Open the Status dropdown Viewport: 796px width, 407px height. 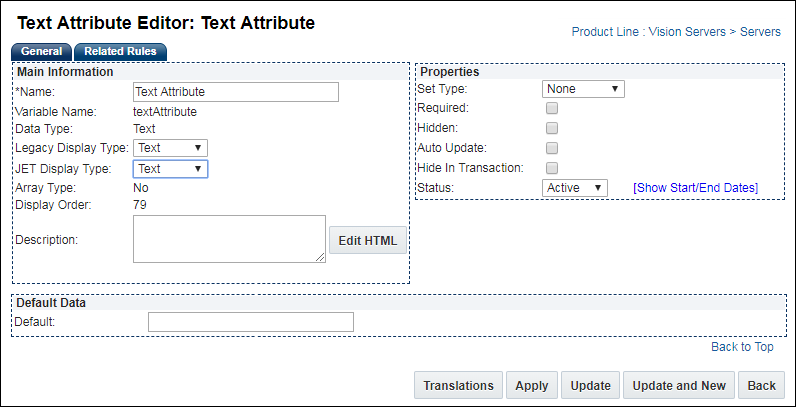coord(575,188)
